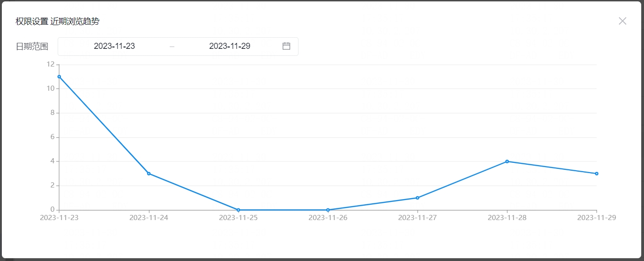The image size is (644, 261).
Task: Click the 2023-11-28 x-axis label
Action: [x=507, y=218]
